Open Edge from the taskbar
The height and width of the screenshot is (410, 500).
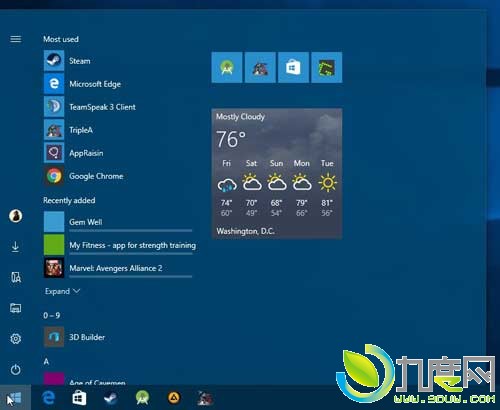coord(49,398)
